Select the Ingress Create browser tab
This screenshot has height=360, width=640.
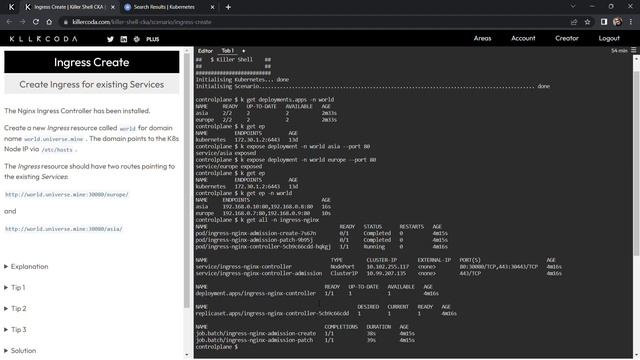[x=69, y=7]
